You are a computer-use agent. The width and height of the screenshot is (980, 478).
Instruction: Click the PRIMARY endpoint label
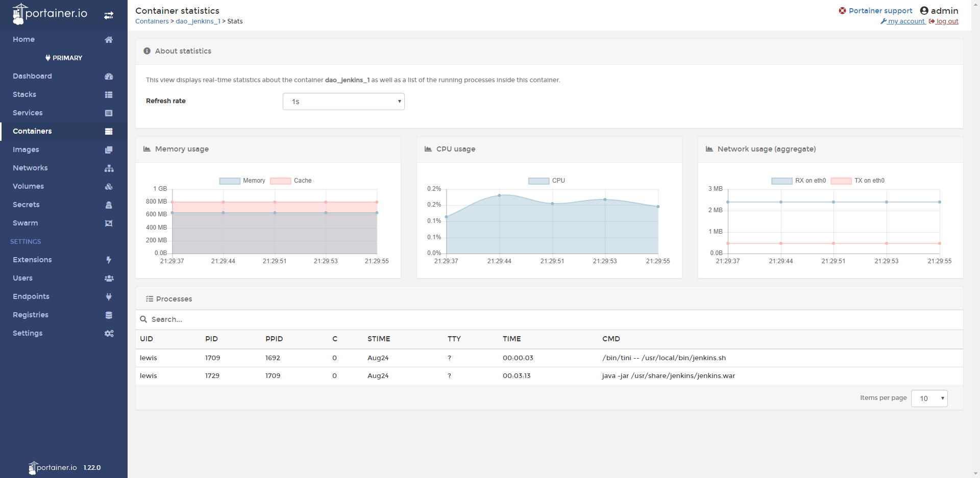point(64,58)
